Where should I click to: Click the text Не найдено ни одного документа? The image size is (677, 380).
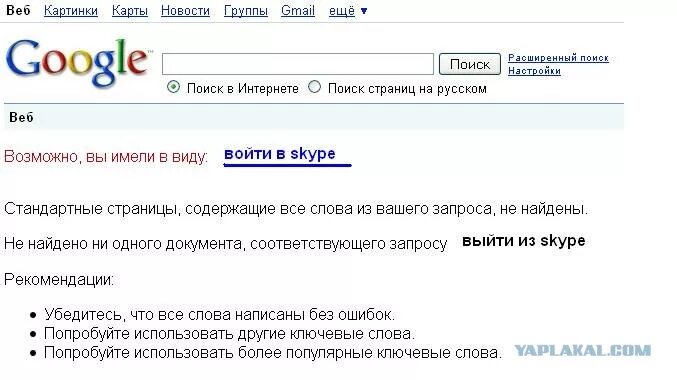225,244
